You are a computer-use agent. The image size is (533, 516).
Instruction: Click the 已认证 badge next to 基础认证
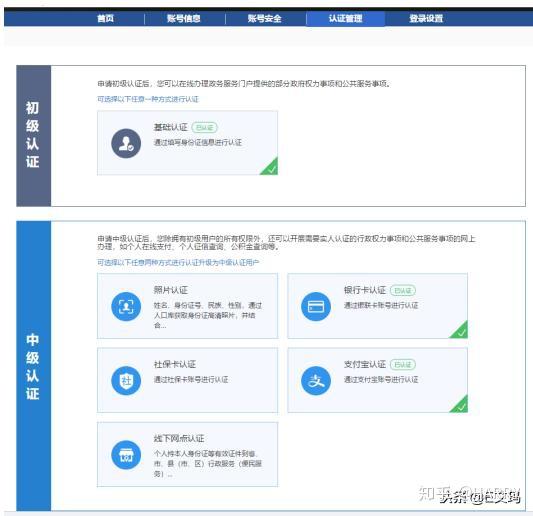point(204,127)
